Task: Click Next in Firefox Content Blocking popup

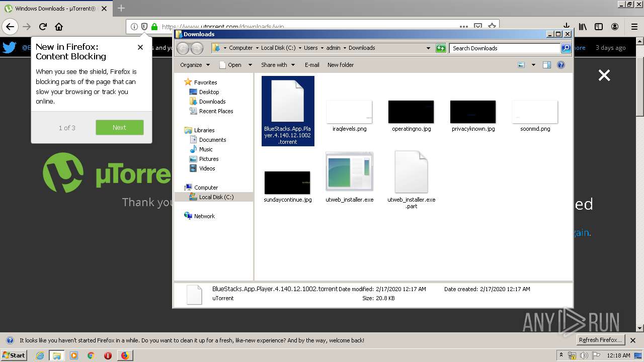Action: coord(120,127)
